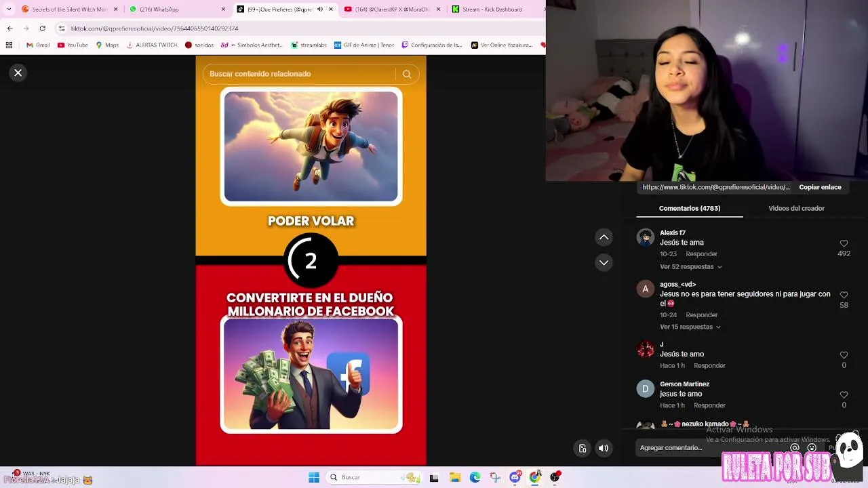Open the YouTube bookmark
Image resolution: width=868 pixels, height=488 pixels.
(73, 45)
